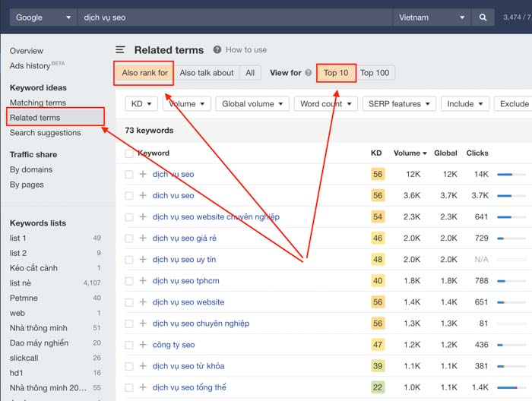Sort by KD column header
532x401 pixels.
coord(376,153)
